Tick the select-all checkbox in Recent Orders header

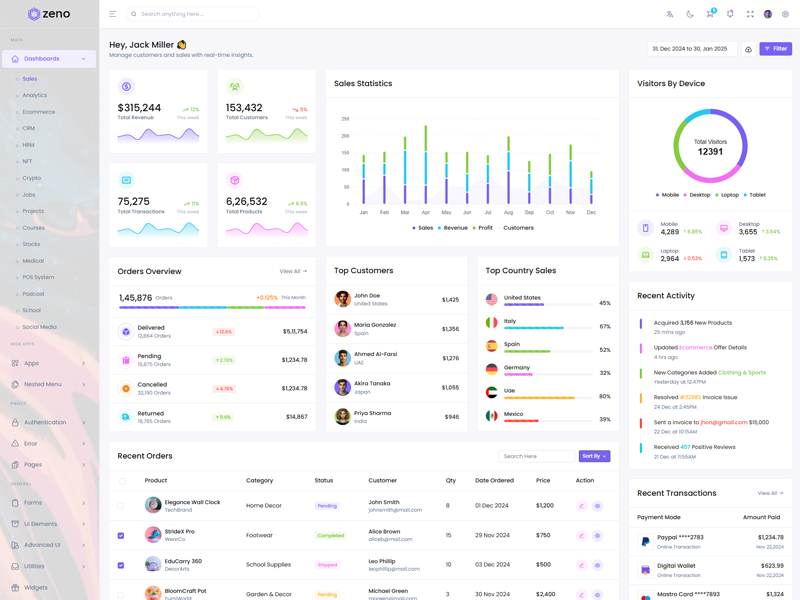[x=122, y=481]
